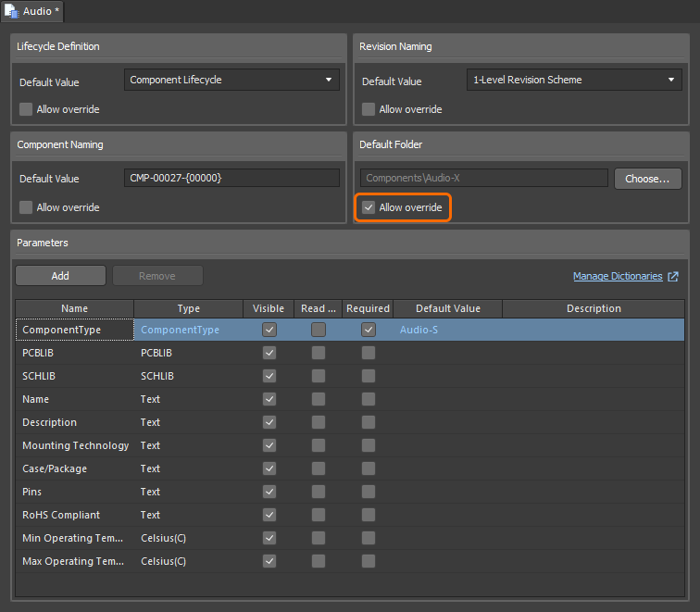Viewport: 700px width, 612px height.
Task: Expand the Revision Naming scheme dropdown
Action: (x=574, y=81)
